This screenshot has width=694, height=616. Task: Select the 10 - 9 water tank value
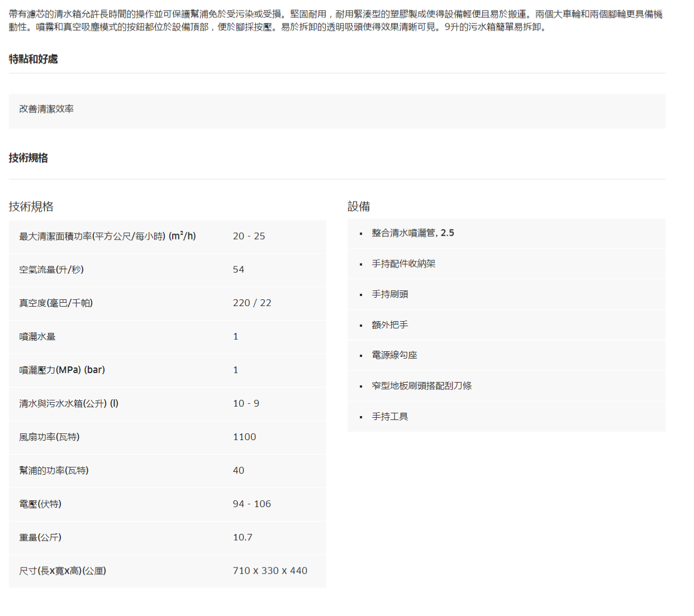coord(246,403)
